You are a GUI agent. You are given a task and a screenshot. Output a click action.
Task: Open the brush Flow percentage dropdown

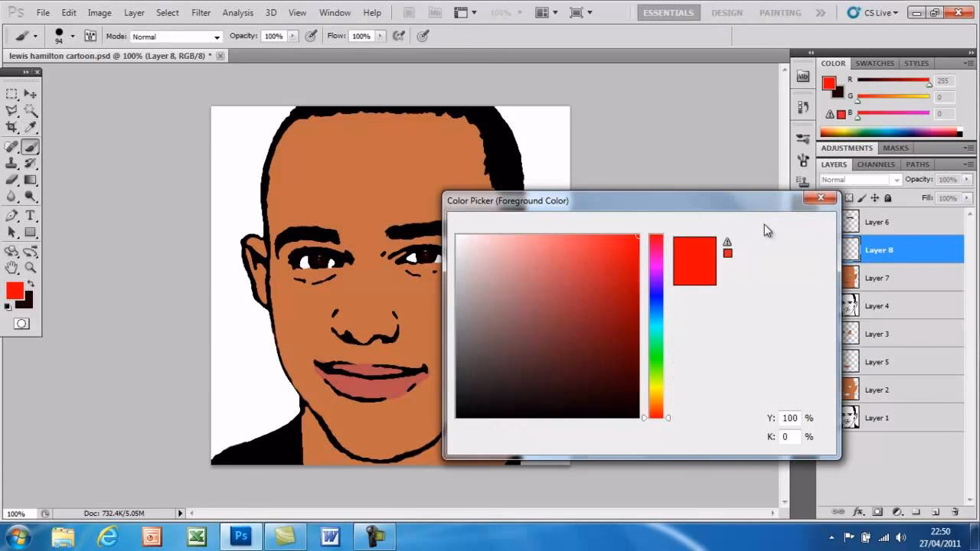379,36
